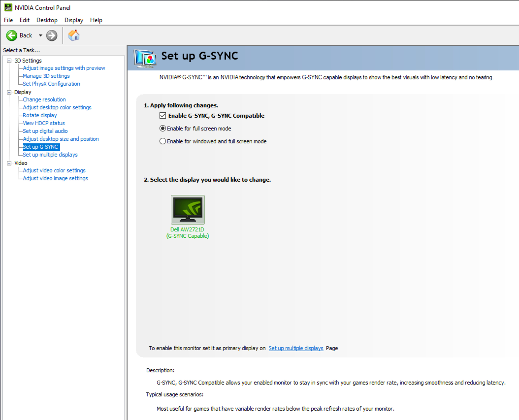Viewport: 519px width, 420px height.
Task: Follow the Set up multiple displays hyperlink
Action: coord(296,348)
